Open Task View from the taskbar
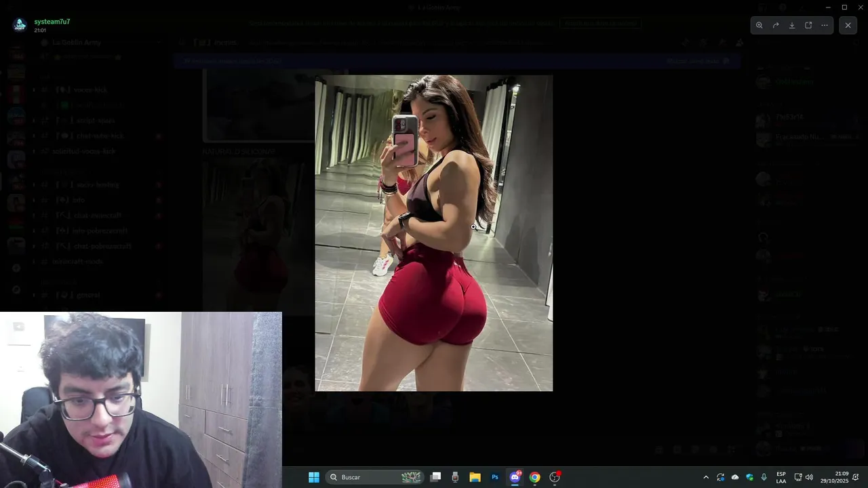The width and height of the screenshot is (868, 488). tap(436, 477)
